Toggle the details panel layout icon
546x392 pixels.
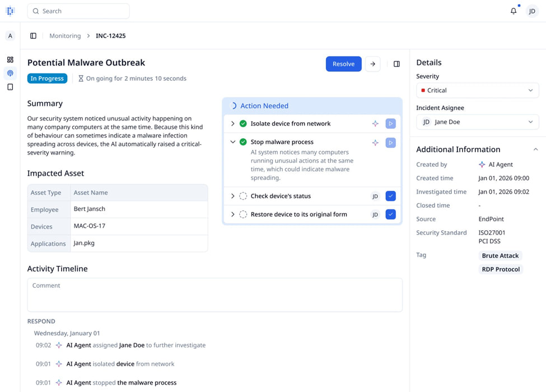pos(396,64)
